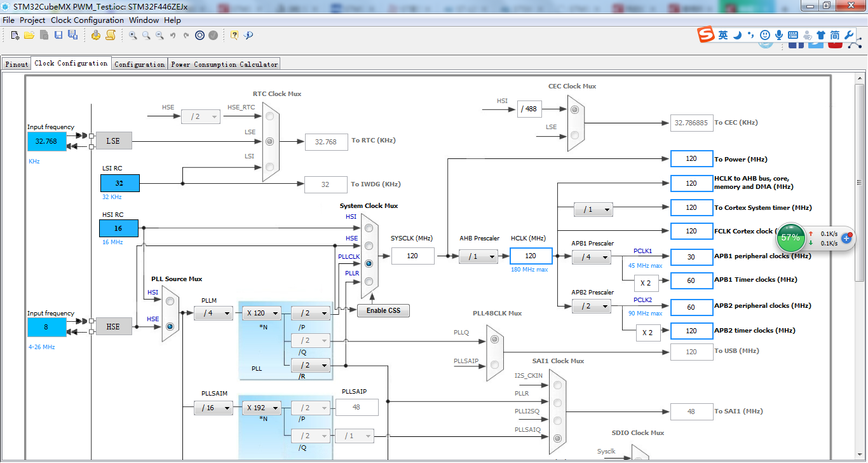Click the Generate Report scroll icon
868x463 pixels.
click(x=110, y=35)
